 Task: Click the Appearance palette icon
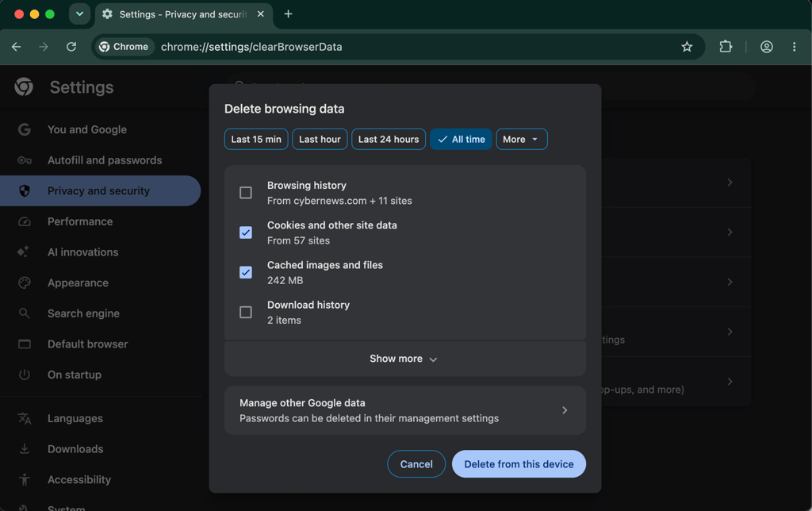pyautogui.click(x=25, y=282)
